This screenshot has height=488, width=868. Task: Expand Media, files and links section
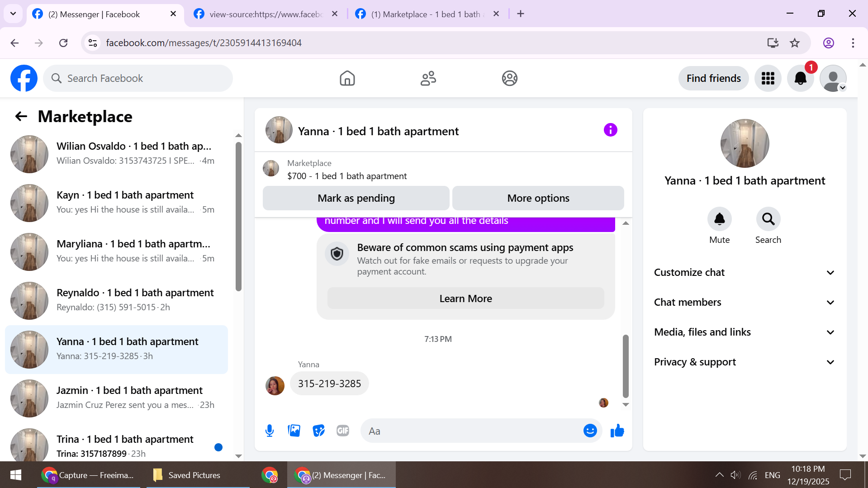tap(745, 332)
